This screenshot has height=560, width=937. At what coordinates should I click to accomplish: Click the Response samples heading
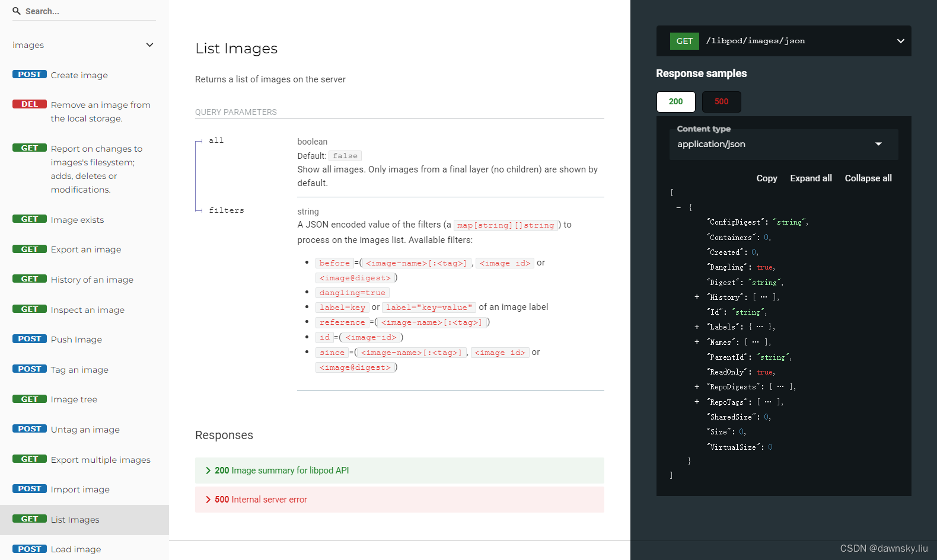point(701,73)
